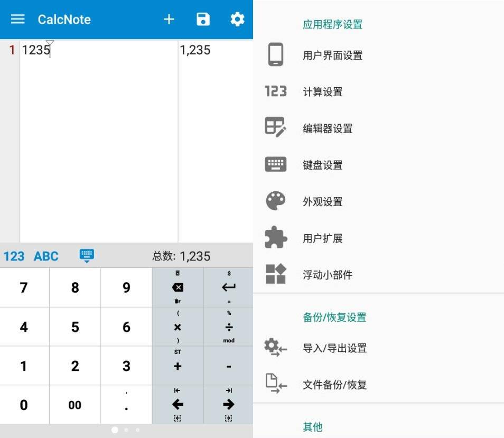Screen dimensions: 504x438
Task: Open 浮动小部件 settings entry
Action: tap(378, 274)
